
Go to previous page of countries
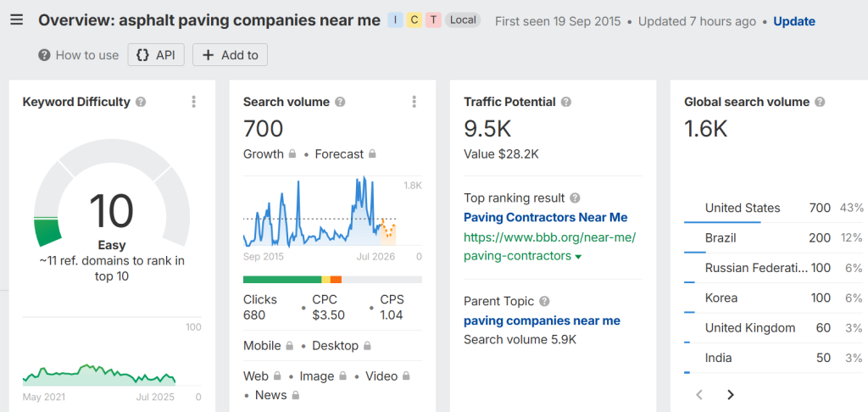point(699,394)
